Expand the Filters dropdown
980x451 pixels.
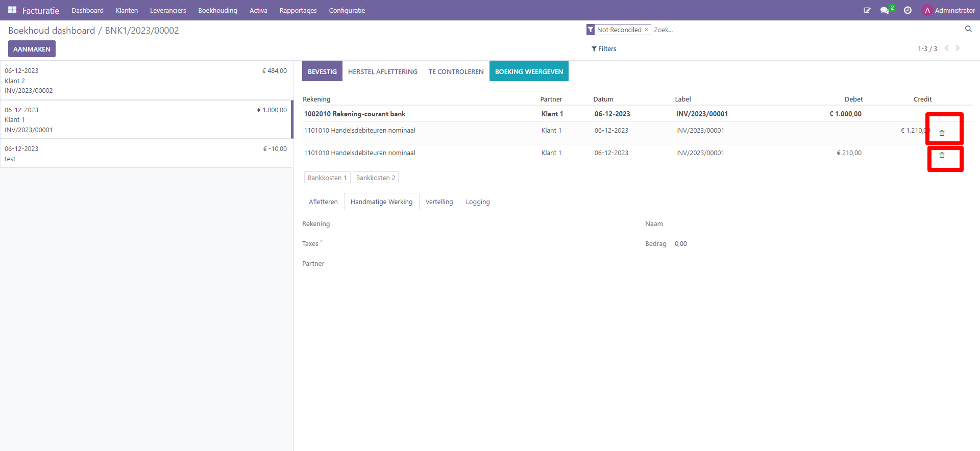click(x=604, y=49)
